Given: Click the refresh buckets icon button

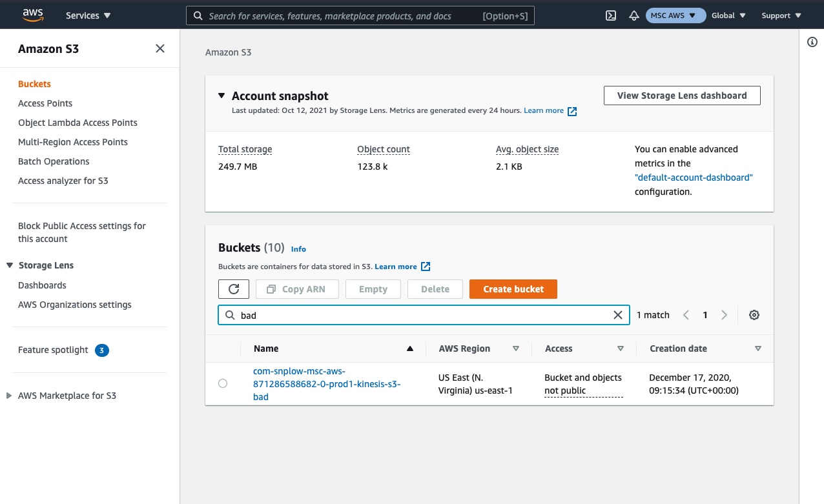Looking at the screenshot, I should pos(234,289).
